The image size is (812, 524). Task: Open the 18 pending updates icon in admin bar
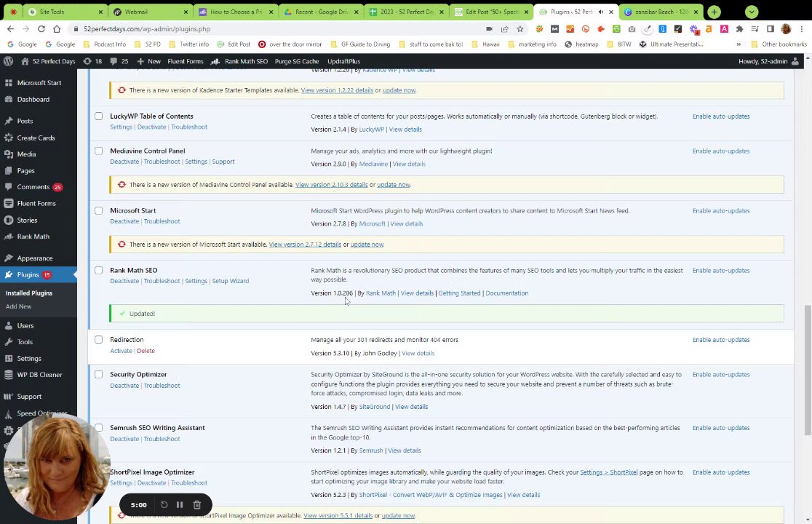coord(92,61)
